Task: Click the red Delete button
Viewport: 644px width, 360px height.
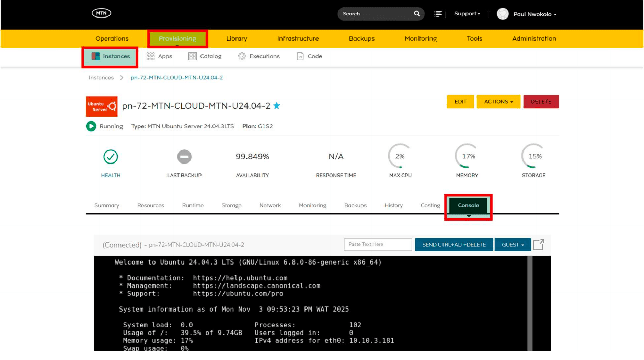Action: pos(541,102)
